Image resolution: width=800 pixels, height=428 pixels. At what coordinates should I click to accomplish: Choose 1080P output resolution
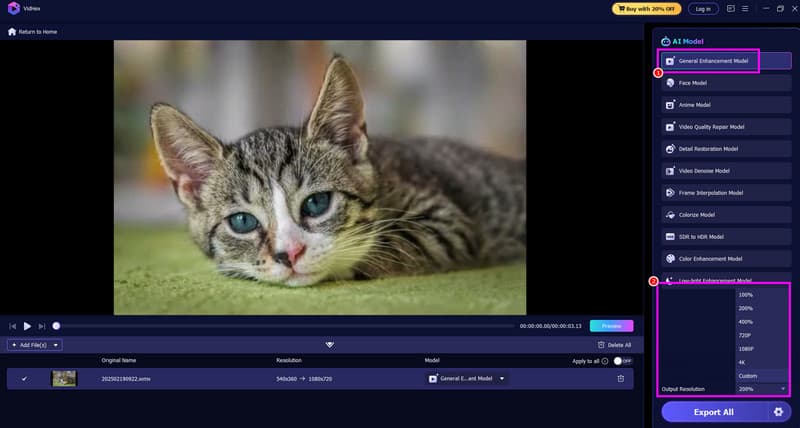tap(746, 349)
